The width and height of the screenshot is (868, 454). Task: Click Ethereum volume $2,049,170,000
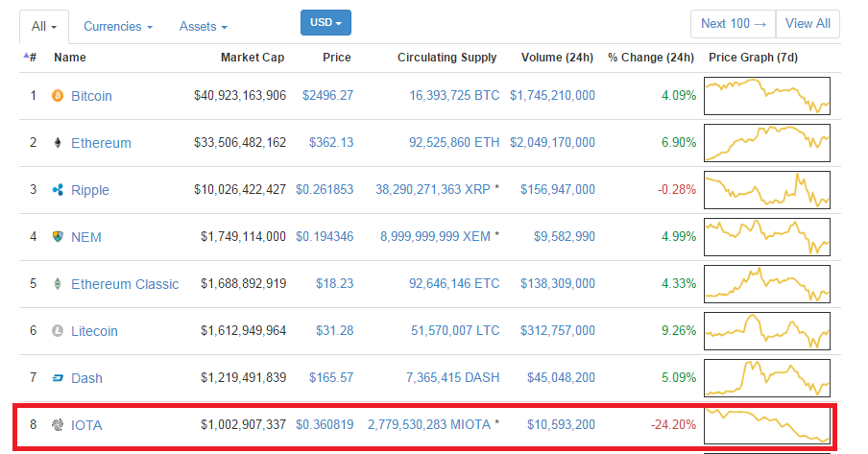point(552,142)
